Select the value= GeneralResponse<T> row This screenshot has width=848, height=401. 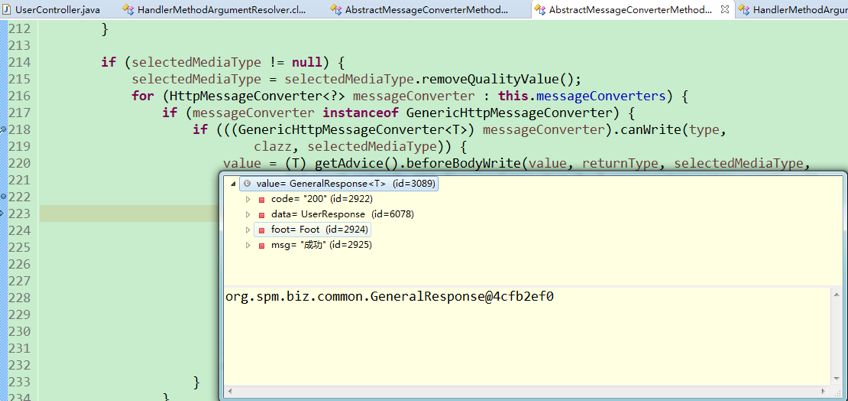click(338, 184)
